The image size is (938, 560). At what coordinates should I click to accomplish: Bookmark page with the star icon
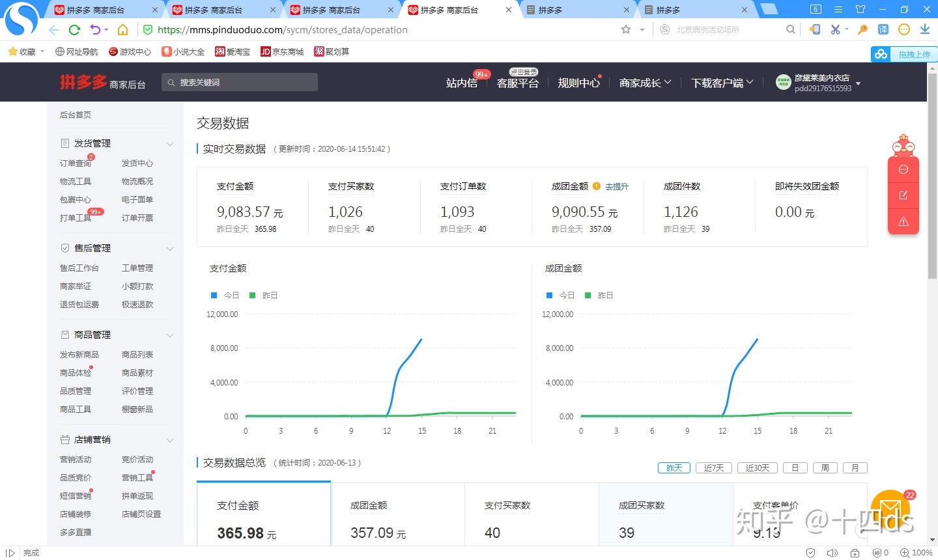coord(626,29)
